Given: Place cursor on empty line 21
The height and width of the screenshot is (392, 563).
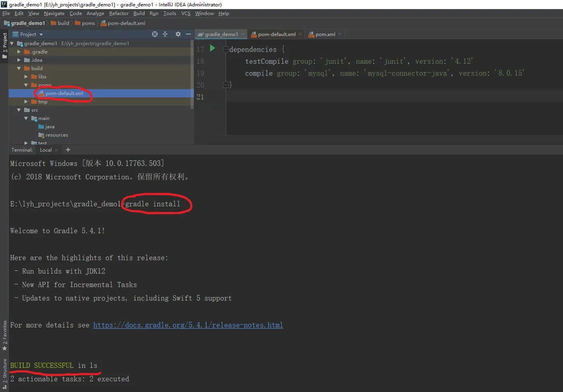Looking at the screenshot, I should (x=394, y=97).
